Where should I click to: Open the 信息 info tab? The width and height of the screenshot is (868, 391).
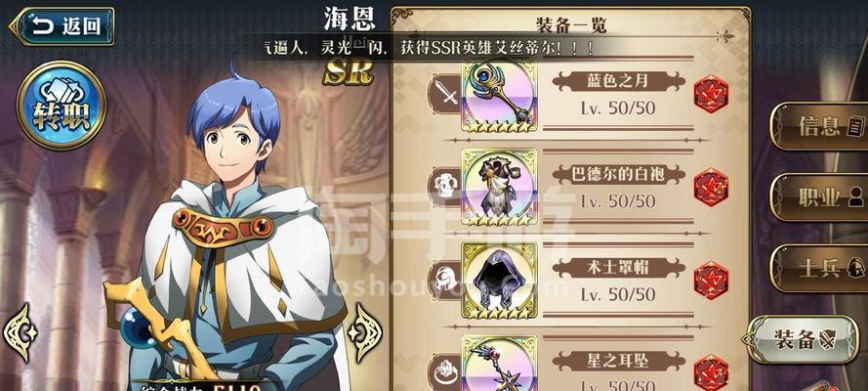coord(819,126)
